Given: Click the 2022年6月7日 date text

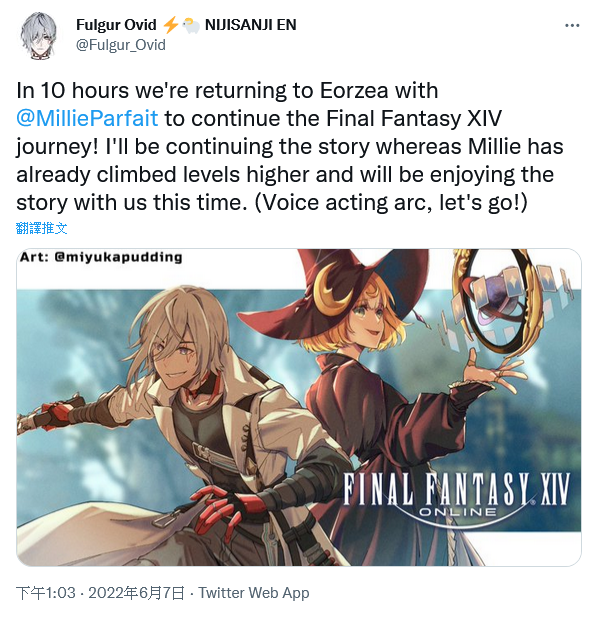Looking at the screenshot, I should (x=136, y=593).
